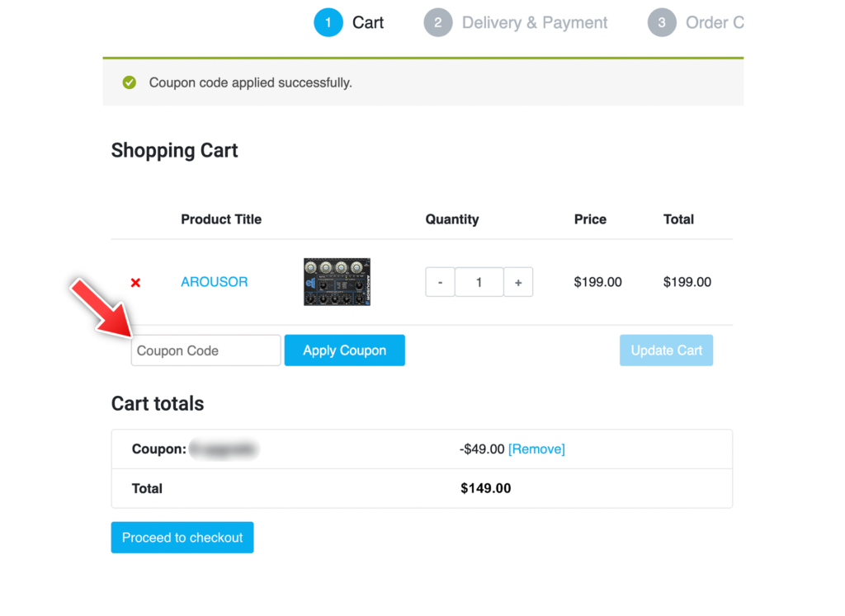Focus the Coupon Code input field
Screen dimensions: 845x616
tap(205, 350)
